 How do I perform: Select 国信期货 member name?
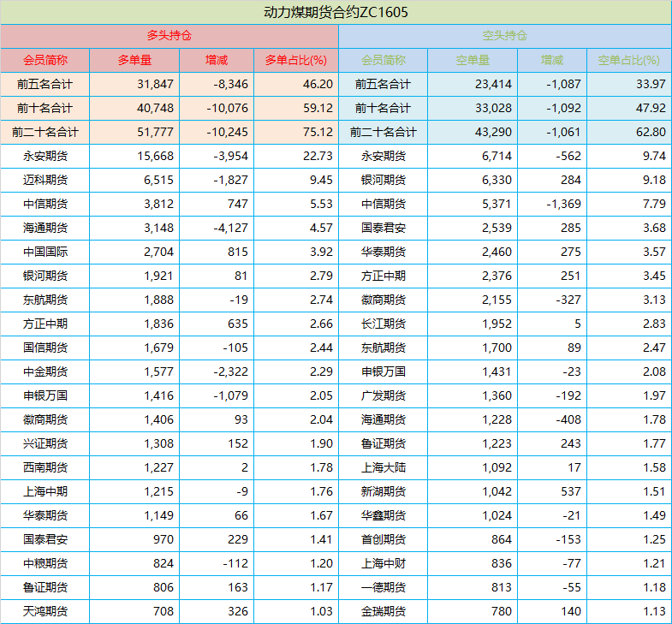point(45,348)
